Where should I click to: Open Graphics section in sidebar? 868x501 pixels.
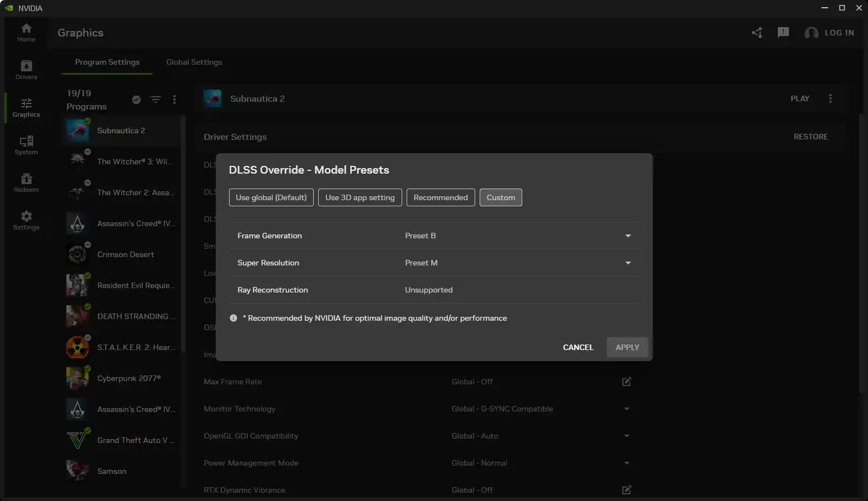coord(26,108)
